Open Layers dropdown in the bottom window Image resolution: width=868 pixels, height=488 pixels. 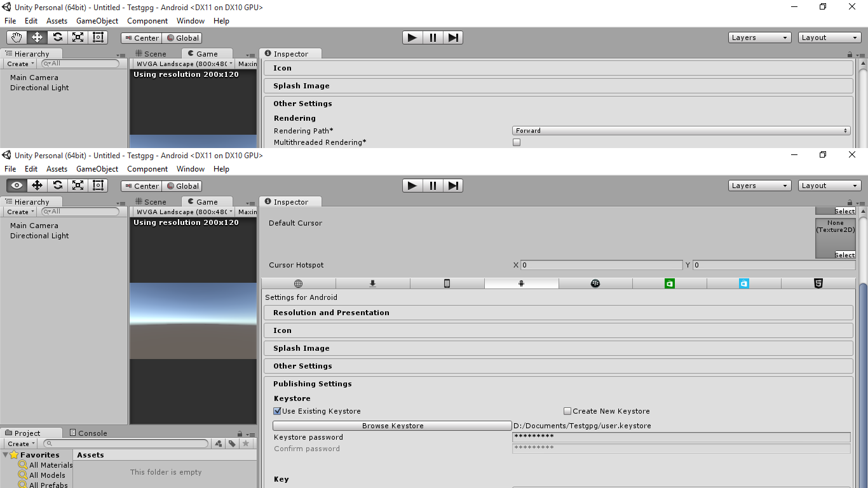759,186
